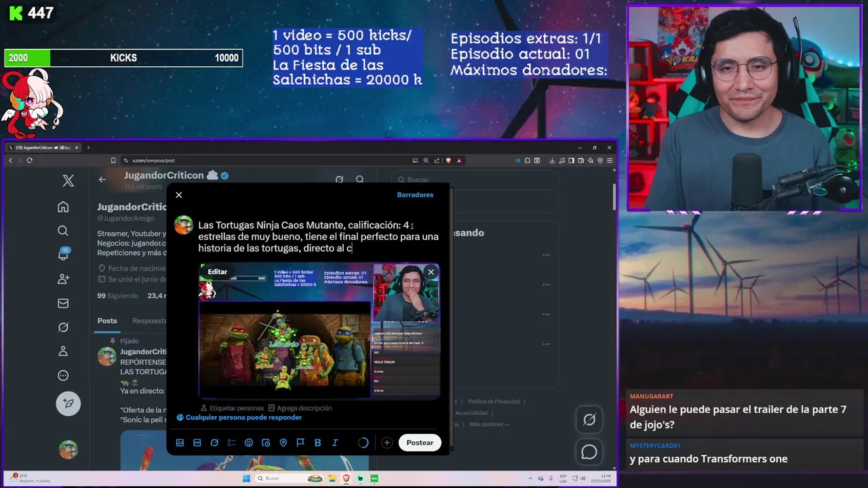Open Messages envelope in sidebar
Screen dimensions: 868x488
63,303
